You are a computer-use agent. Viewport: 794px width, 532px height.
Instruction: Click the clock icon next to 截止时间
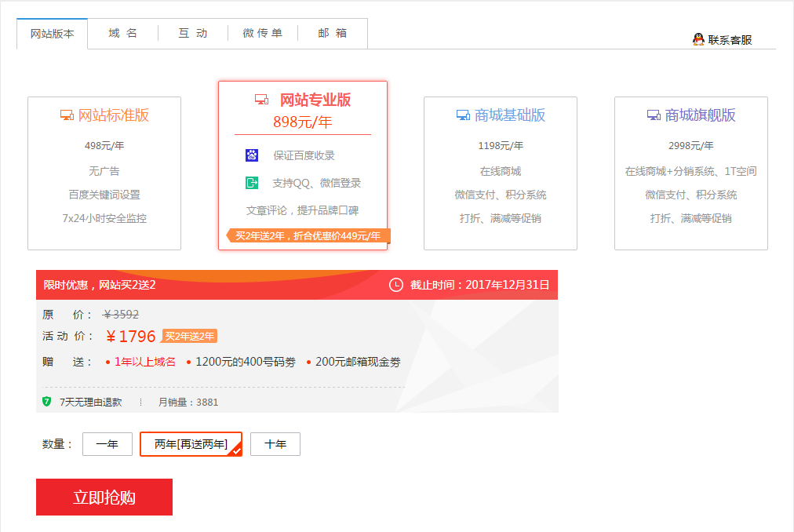click(395, 284)
